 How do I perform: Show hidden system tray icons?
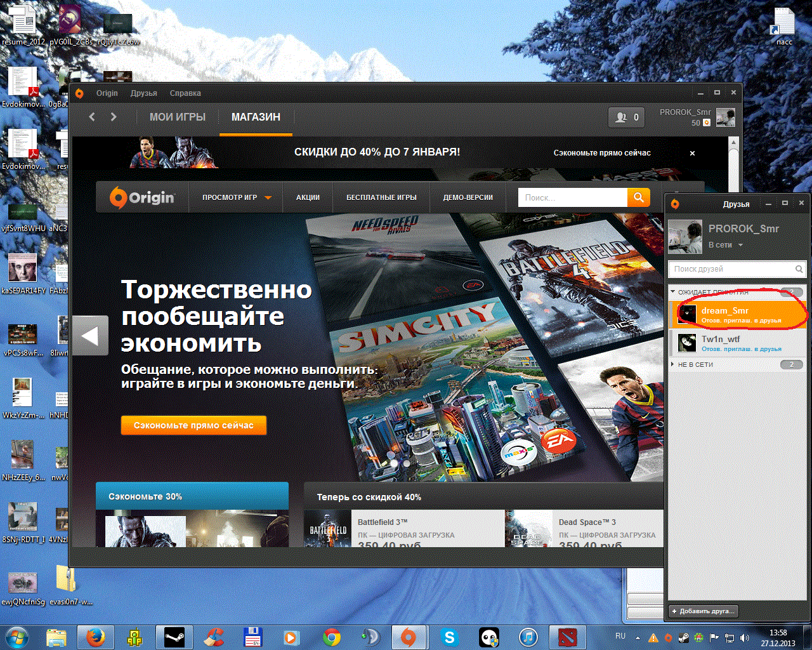[638, 637]
